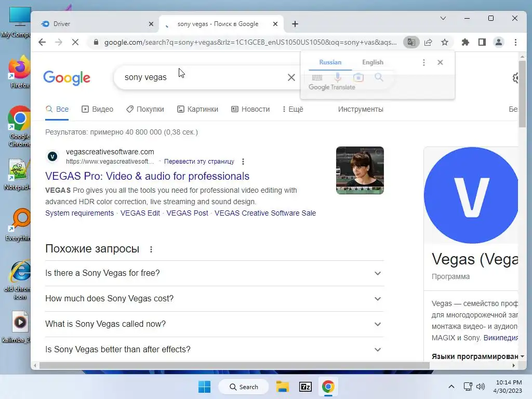Open the Extensions puzzle icon

pyautogui.click(x=465, y=42)
